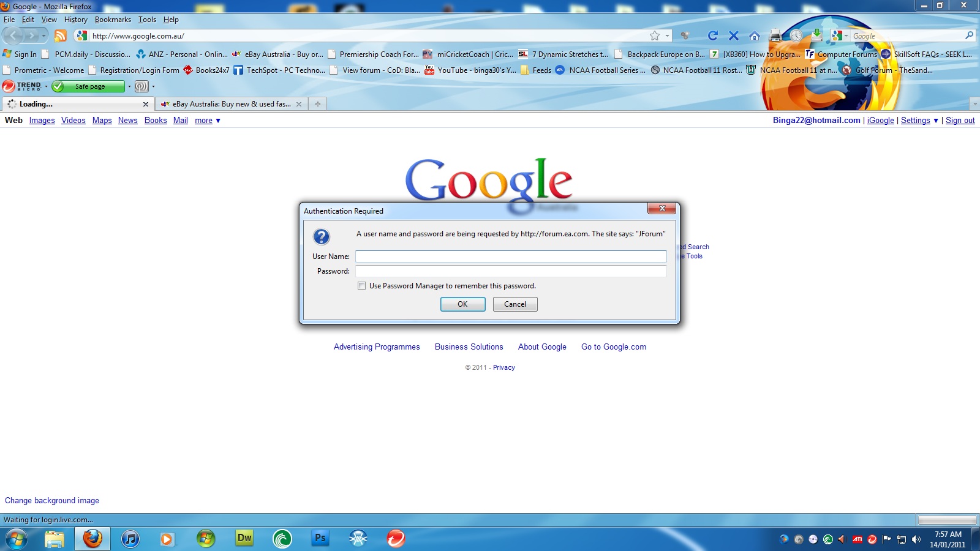This screenshot has width=980, height=551.
Task: Click the printer icon in toolbar
Action: coord(775,36)
